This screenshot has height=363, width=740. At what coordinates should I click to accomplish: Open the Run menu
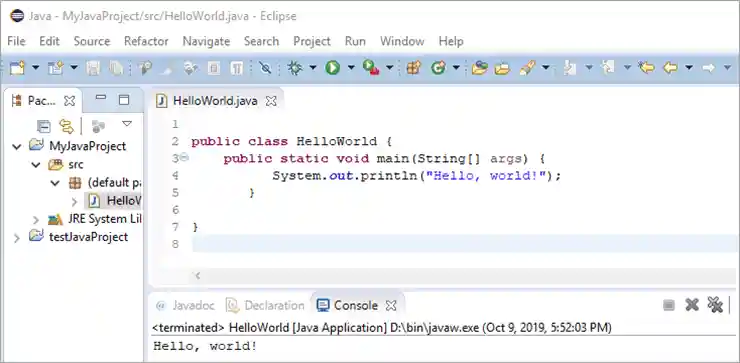click(x=355, y=42)
